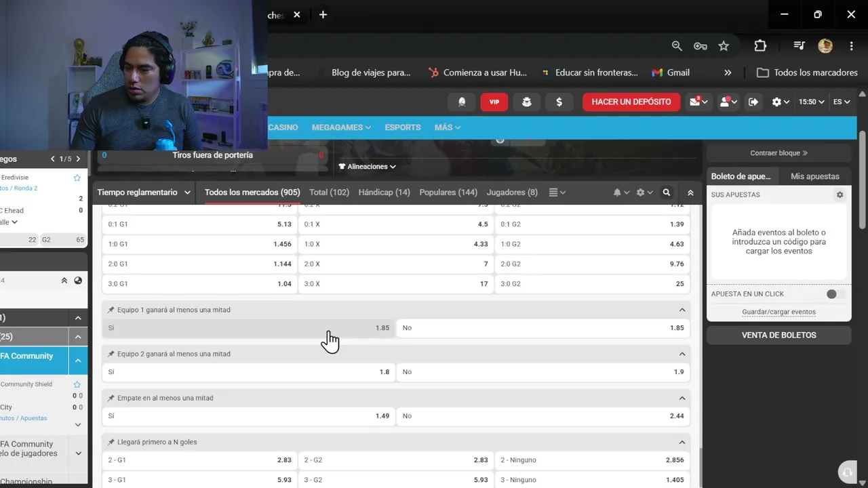Bet Sí 1.8 on Equipo 2 wins a half
This screenshot has height=488, width=868.
pyautogui.click(x=248, y=372)
